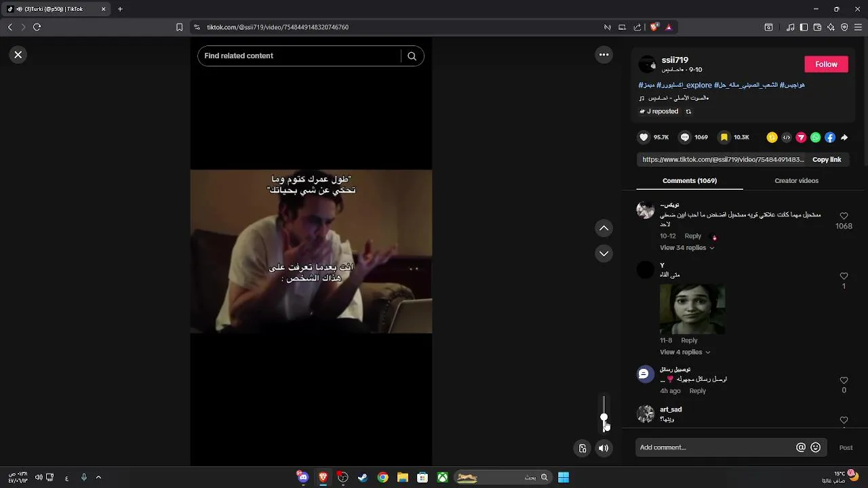Viewport: 868px width, 488px height.
Task: Reload the page in the browser
Action: pos(37,27)
